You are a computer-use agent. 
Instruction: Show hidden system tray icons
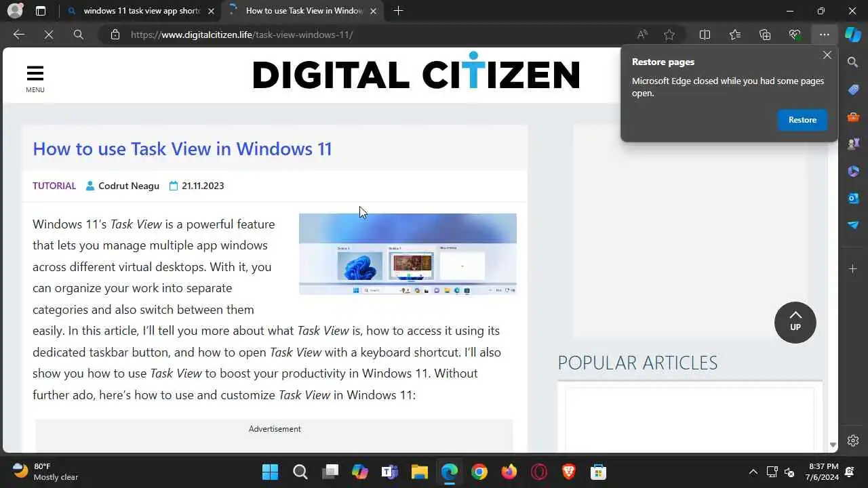click(753, 472)
